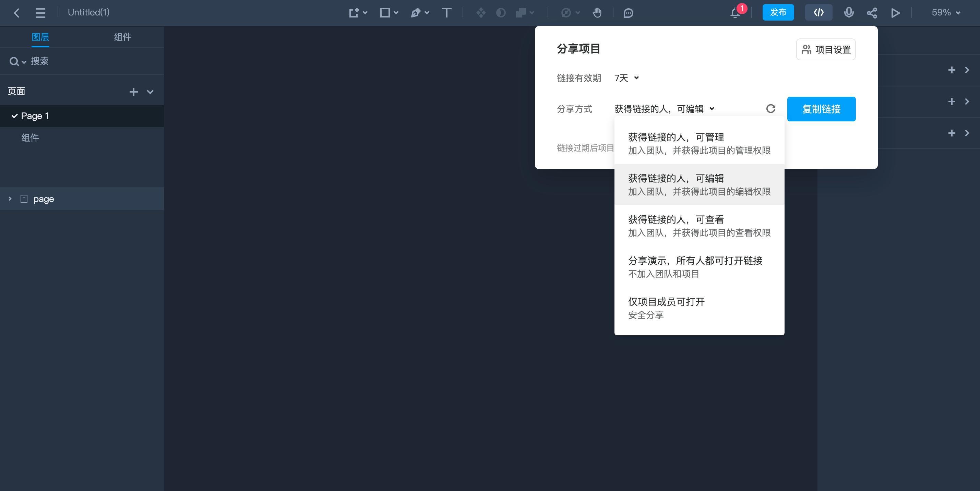Image resolution: width=980 pixels, height=491 pixels.
Task: Select the page layer row
Action: tap(82, 199)
